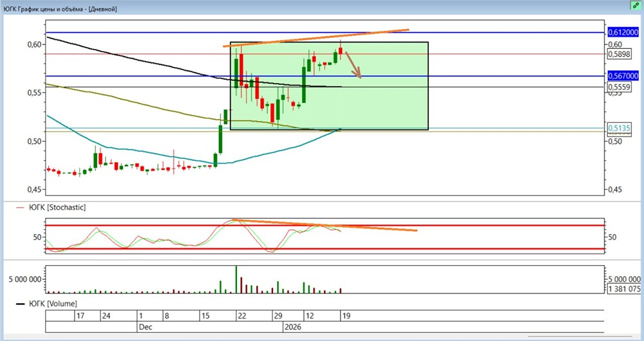Click date label 17 on the time axis

pos(80,317)
